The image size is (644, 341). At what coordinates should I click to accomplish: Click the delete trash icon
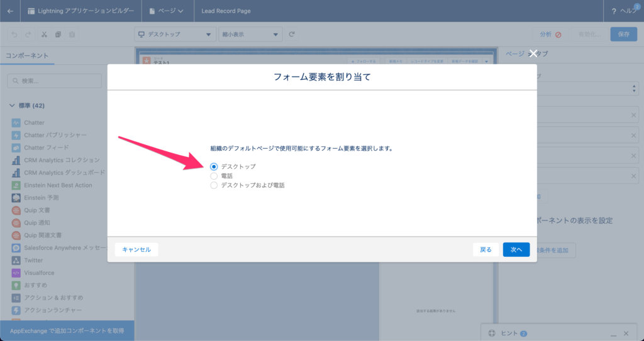[72, 35]
